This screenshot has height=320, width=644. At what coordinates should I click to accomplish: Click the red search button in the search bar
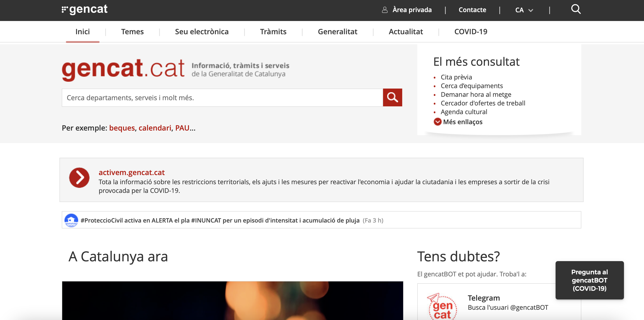(392, 97)
